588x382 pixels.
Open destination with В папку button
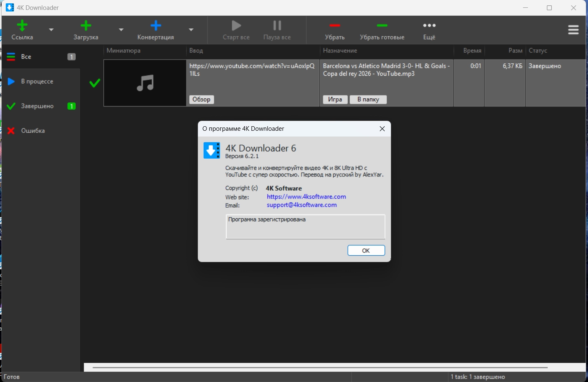point(368,100)
